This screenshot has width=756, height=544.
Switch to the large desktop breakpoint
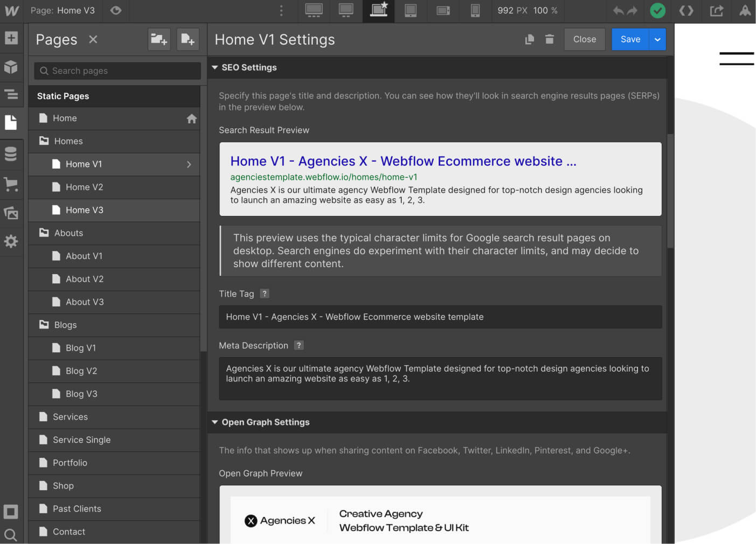pyautogui.click(x=346, y=10)
